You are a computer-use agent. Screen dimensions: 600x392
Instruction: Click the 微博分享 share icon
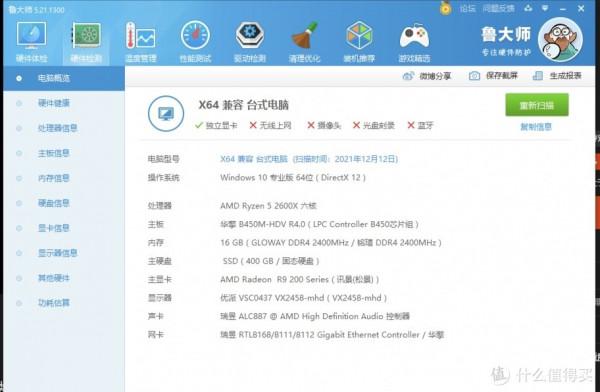tap(408, 76)
